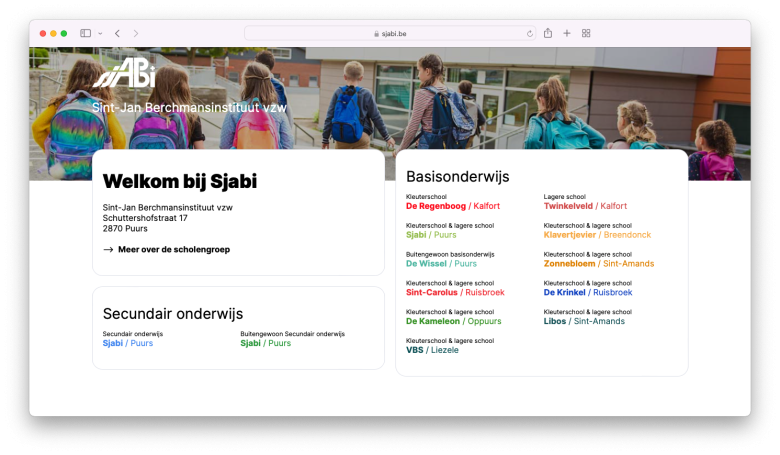
Task: Open Sint-Carolus / Ruisbroek link
Action: pos(455,293)
